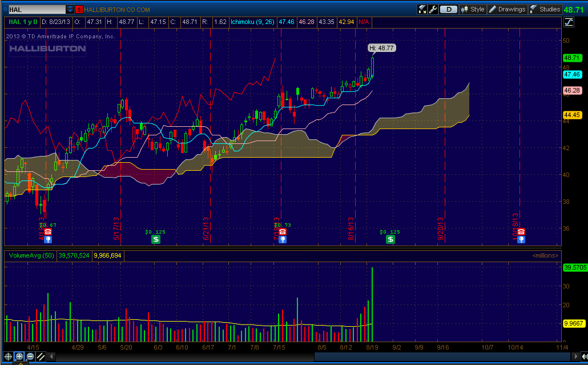588x365 pixels.
Task: Toggle the axis scale curve icon
Action: coord(569,22)
